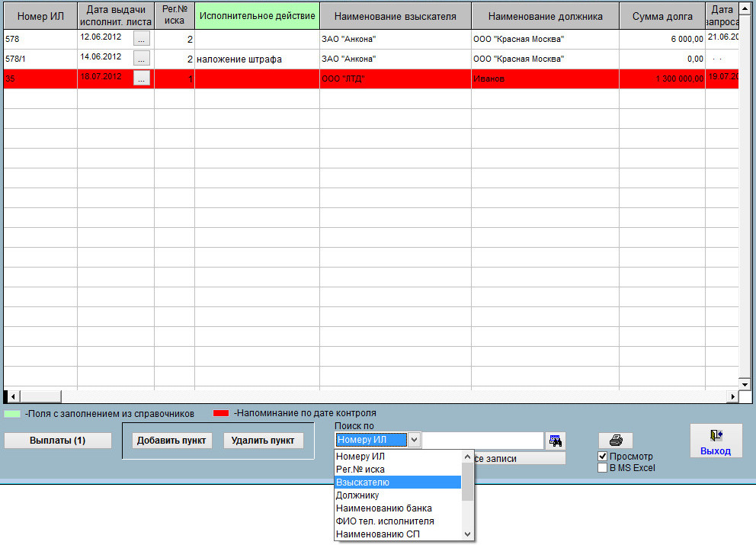Select Номеру ИЛ in dropdown list
756x545 pixels.
click(398, 457)
